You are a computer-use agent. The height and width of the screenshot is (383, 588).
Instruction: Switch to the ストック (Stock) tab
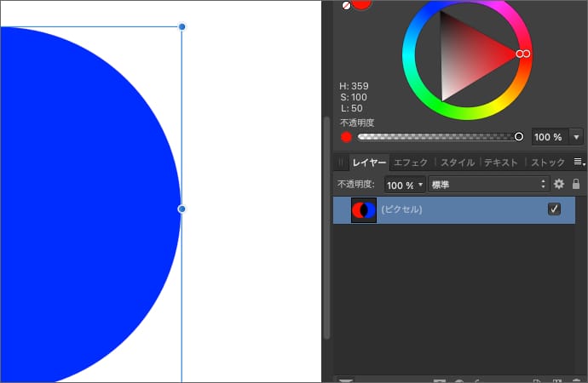[548, 163]
